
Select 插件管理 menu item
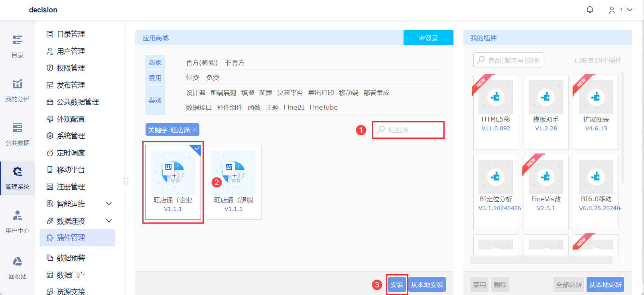(x=77, y=238)
